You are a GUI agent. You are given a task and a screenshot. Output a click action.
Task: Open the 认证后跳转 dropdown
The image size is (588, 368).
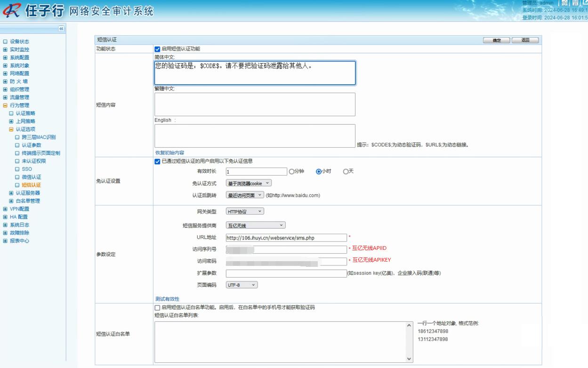pos(245,195)
